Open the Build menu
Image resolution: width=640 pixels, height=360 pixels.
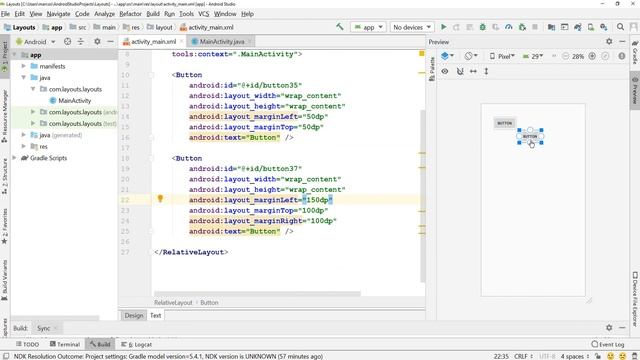coord(153,13)
